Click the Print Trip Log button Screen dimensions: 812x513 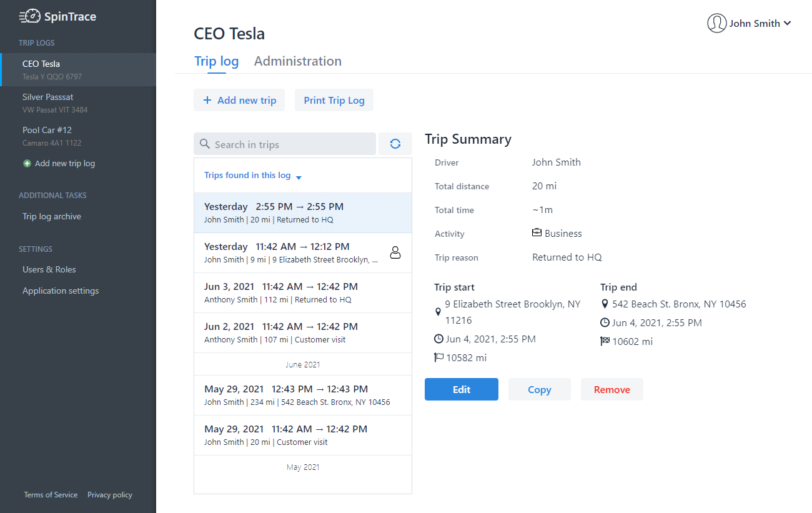coord(334,100)
